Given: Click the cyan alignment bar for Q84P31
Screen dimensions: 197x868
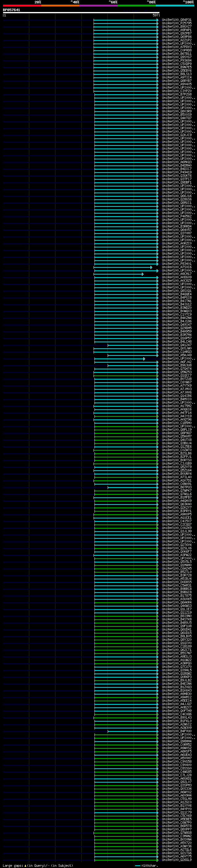Looking at the screenshot, I should tap(126, 20).
